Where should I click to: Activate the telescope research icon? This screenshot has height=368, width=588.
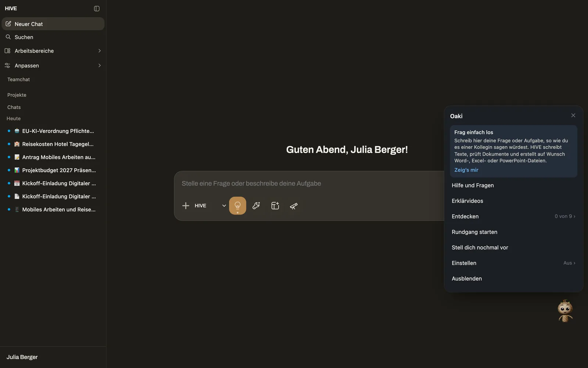294,206
